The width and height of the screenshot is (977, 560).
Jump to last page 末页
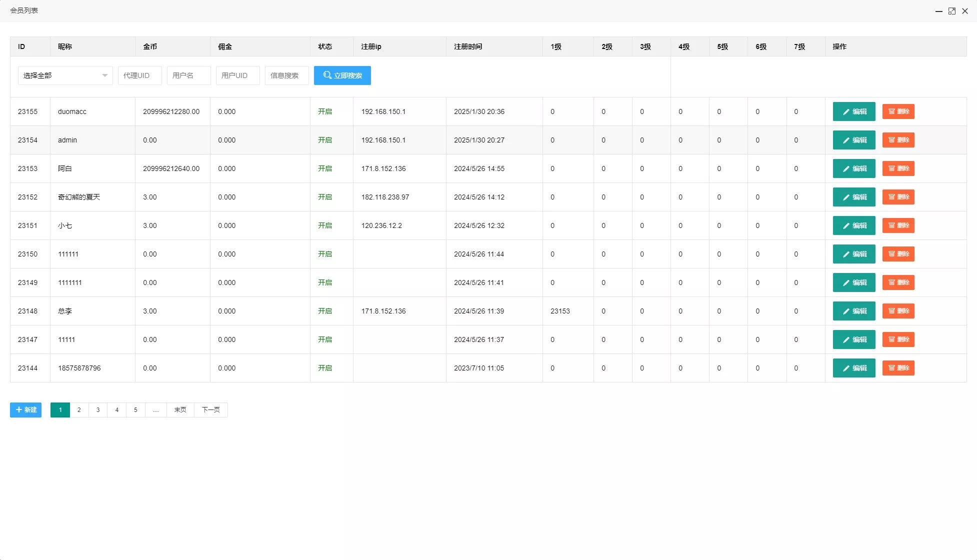coord(180,410)
